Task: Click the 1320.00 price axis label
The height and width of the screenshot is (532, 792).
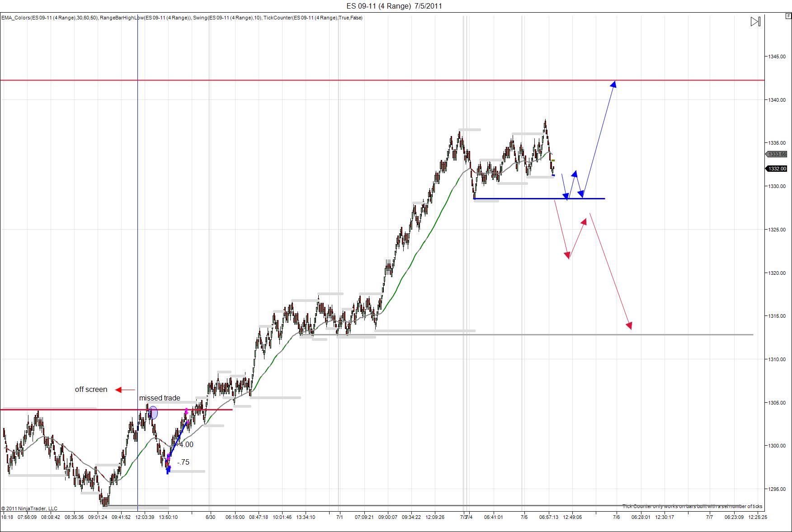Action: [x=778, y=273]
